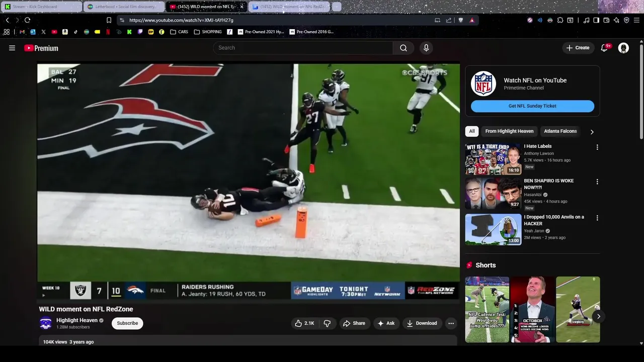Click the Share button
This screenshot has height=362, width=644.
coord(354,323)
